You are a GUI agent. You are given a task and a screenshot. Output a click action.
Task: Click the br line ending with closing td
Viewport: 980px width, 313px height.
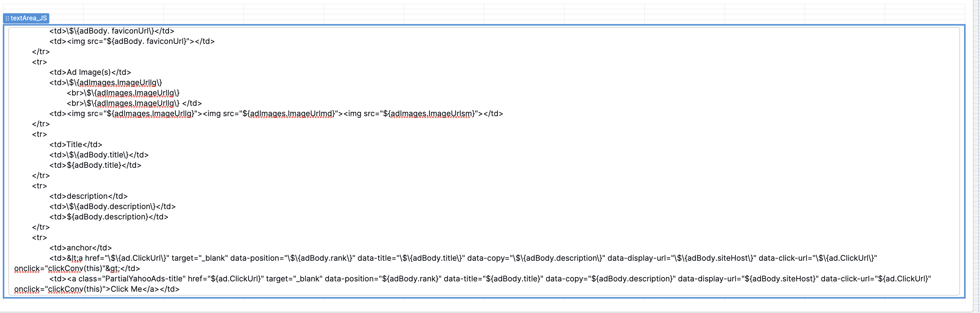[134, 103]
